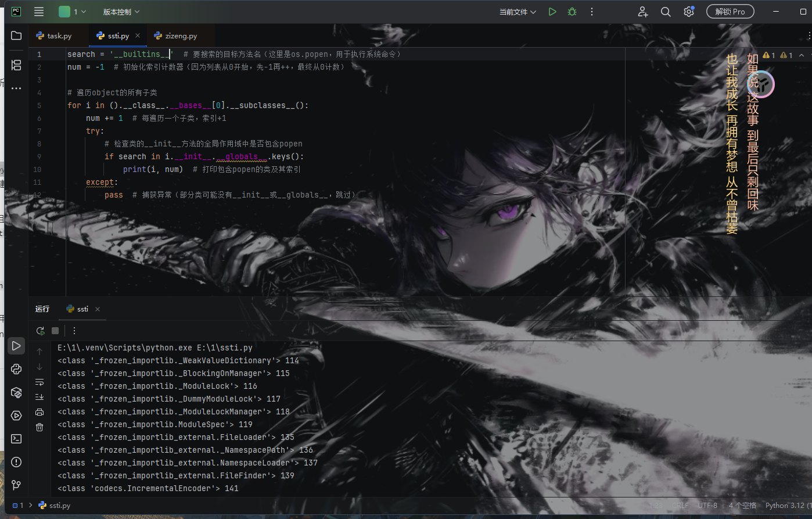Clear the run console with trash icon
The width and height of the screenshot is (812, 519).
[39, 427]
